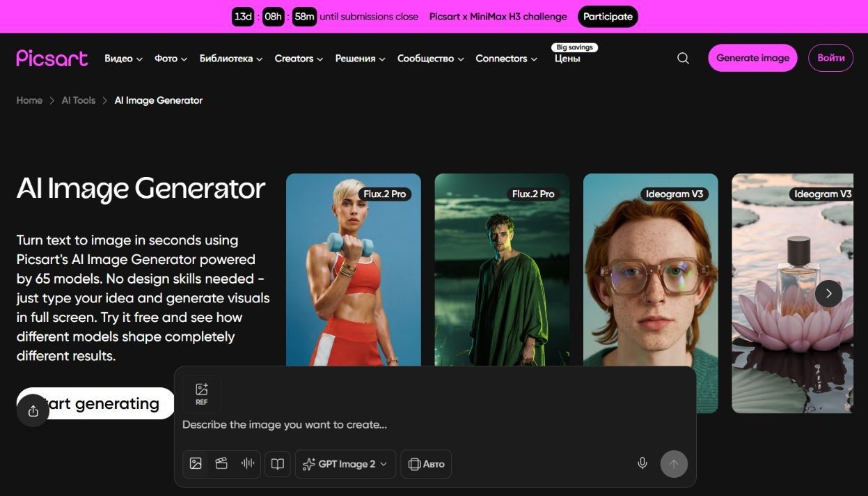Click the 08h countdown hours box

pos(274,17)
